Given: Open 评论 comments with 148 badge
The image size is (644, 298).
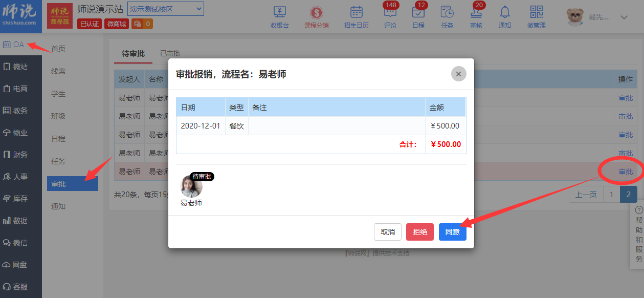Looking at the screenshot, I should point(390,17).
